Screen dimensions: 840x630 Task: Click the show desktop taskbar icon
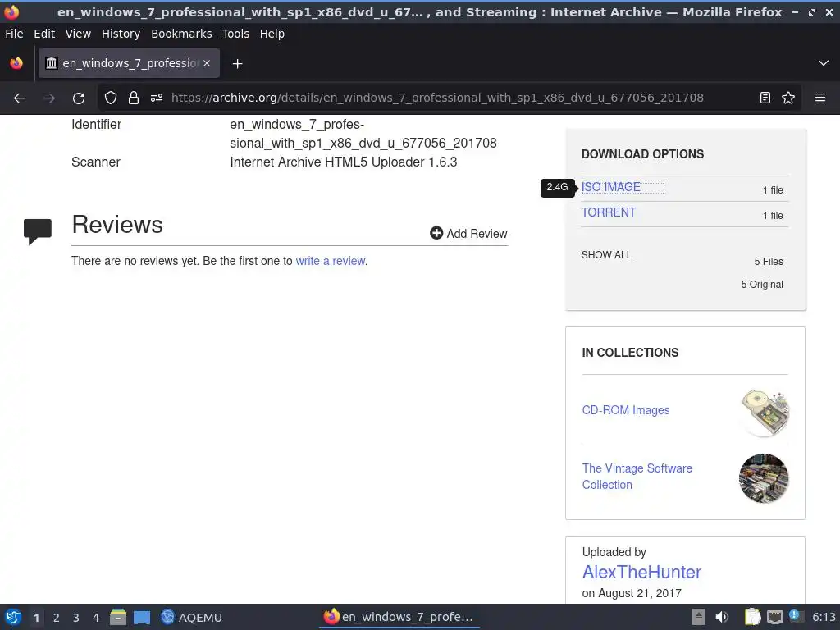click(142, 617)
